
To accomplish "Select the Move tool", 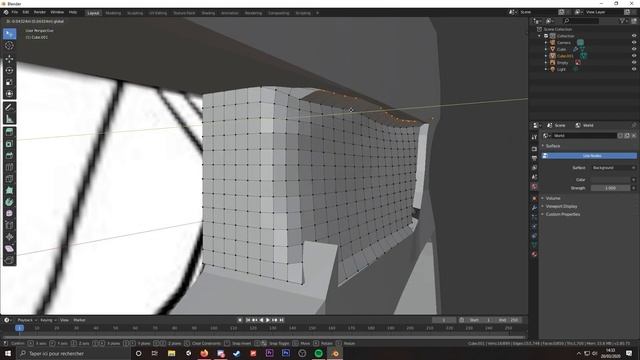I will pyautogui.click(x=9, y=59).
